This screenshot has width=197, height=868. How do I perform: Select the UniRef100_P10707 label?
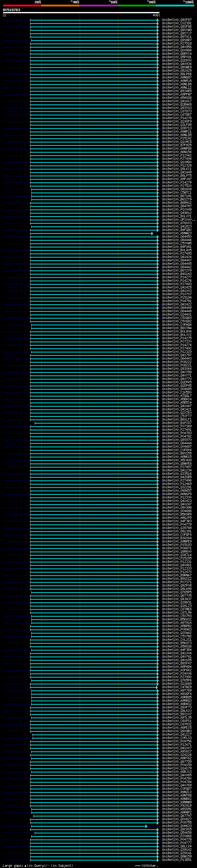pos(176,294)
